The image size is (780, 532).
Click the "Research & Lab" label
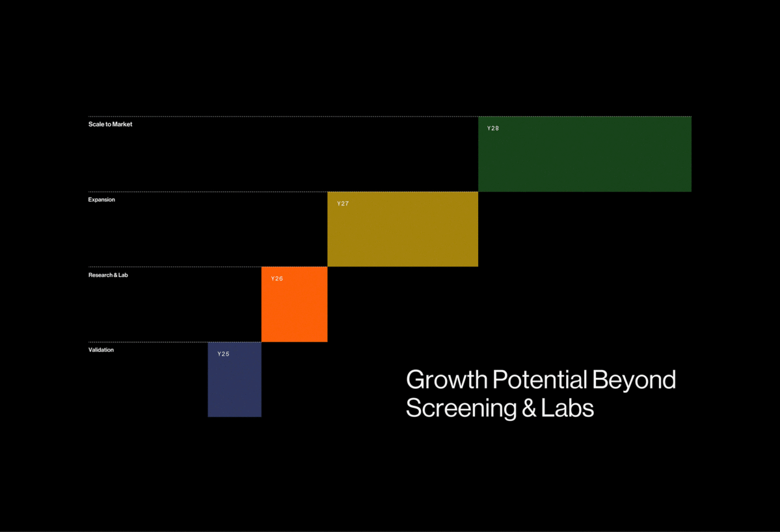click(x=108, y=275)
